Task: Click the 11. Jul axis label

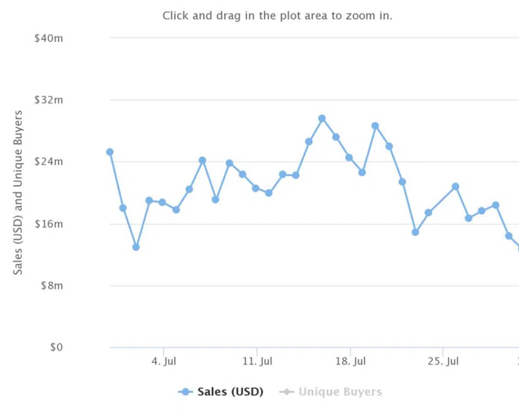Action: click(257, 361)
